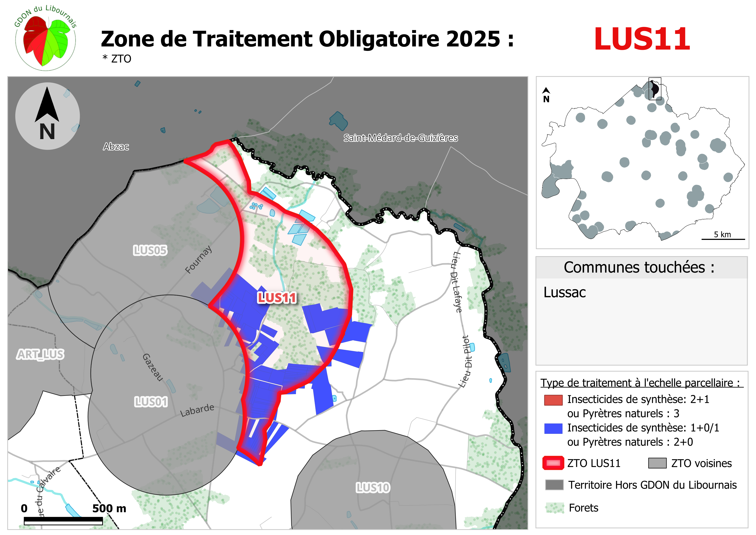Click the 'Territoire Hors GDON du Libournais' label
The height and width of the screenshot is (535, 756).
tap(653, 485)
